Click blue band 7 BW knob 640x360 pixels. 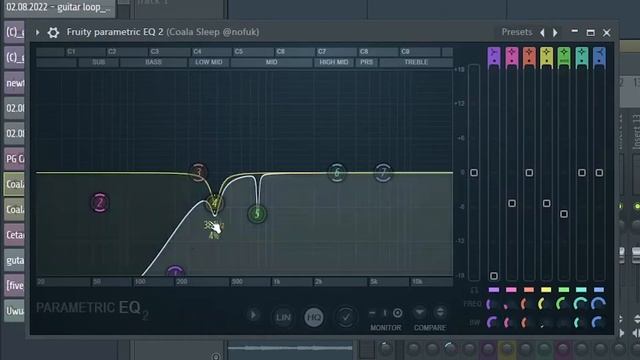click(x=598, y=322)
